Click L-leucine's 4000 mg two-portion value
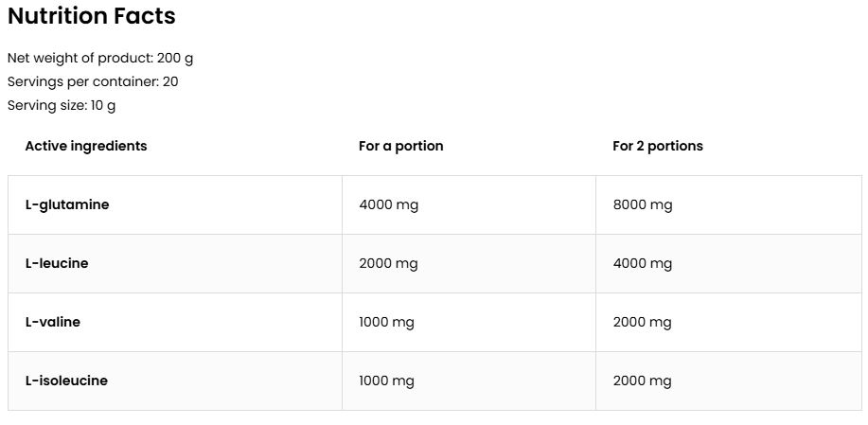 [643, 263]
